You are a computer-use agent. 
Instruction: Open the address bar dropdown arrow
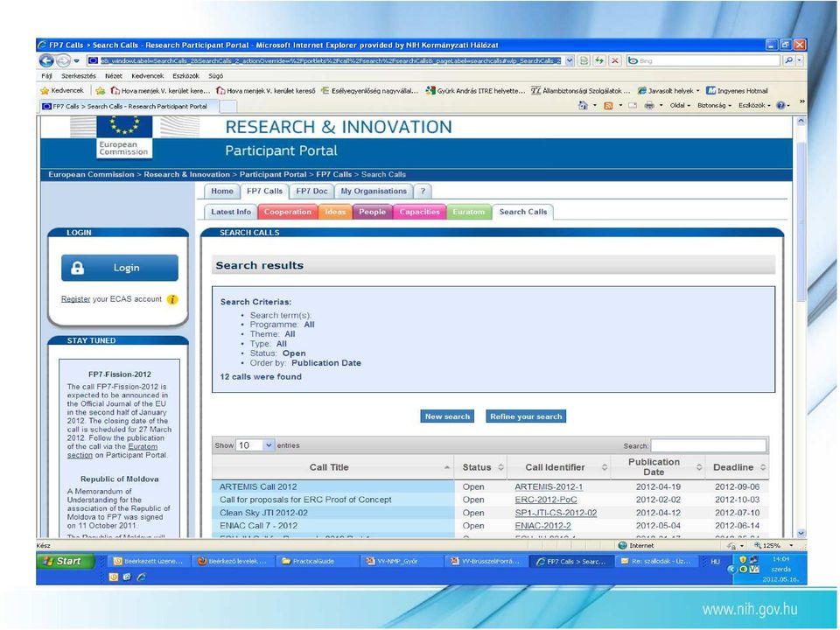tap(570, 60)
